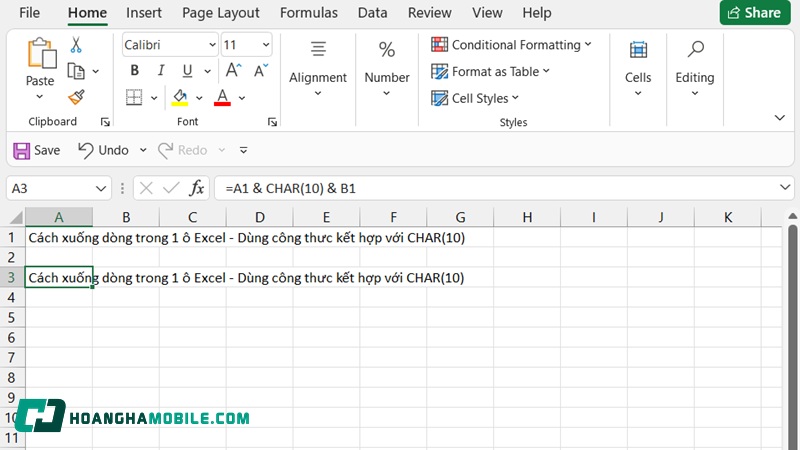The width and height of the screenshot is (800, 450).
Task: Click the Name Box showing A3
Action: (59, 189)
